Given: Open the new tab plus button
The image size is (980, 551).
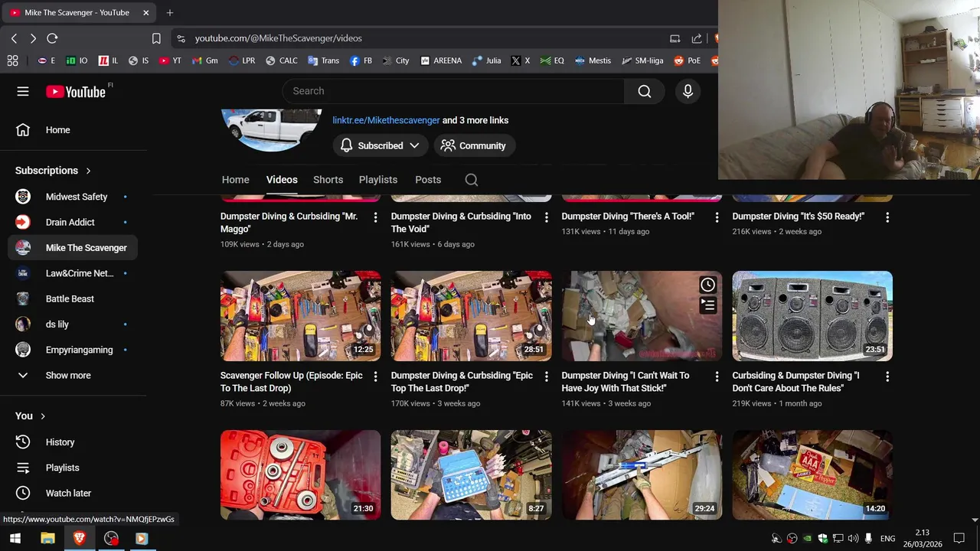Looking at the screenshot, I should click(170, 12).
